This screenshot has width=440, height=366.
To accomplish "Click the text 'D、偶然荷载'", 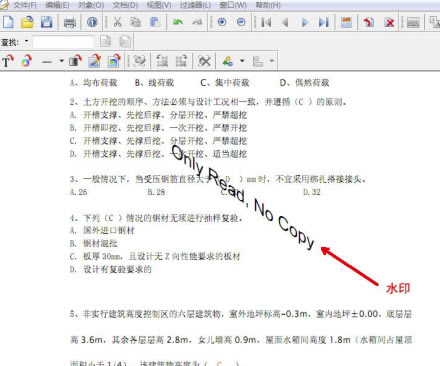I will 304,83.
